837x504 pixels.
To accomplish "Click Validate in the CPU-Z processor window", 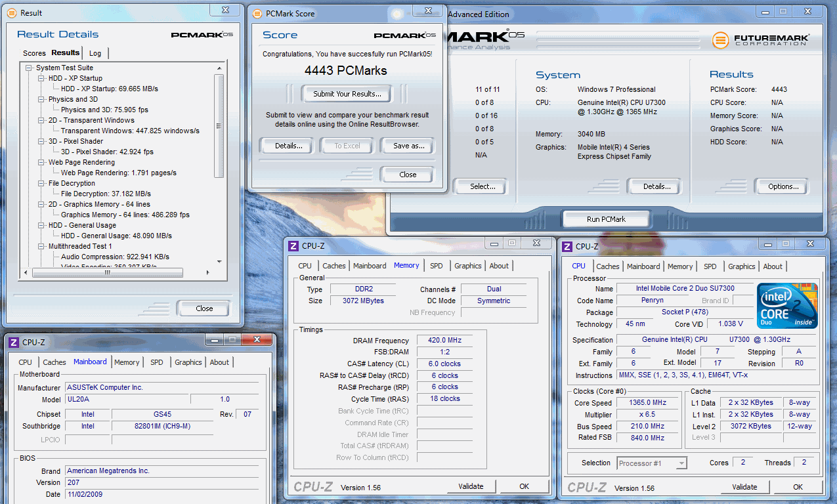I will point(744,487).
